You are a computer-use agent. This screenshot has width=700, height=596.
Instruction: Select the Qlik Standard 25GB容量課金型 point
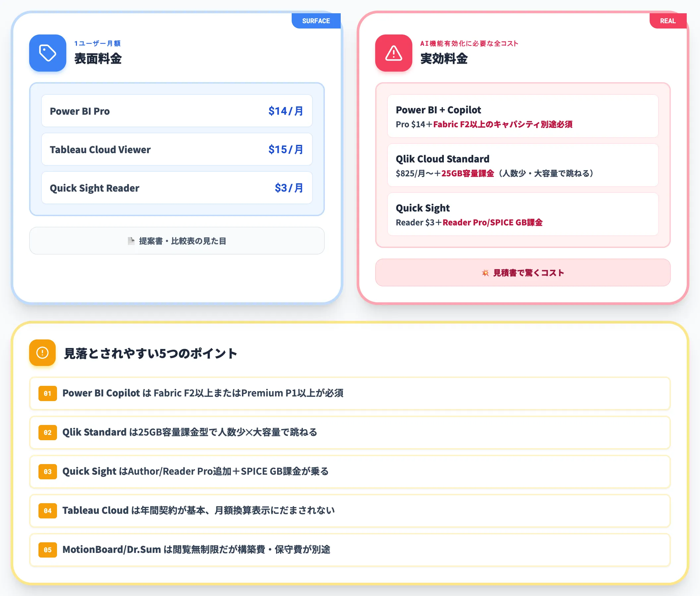click(x=350, y=433)
